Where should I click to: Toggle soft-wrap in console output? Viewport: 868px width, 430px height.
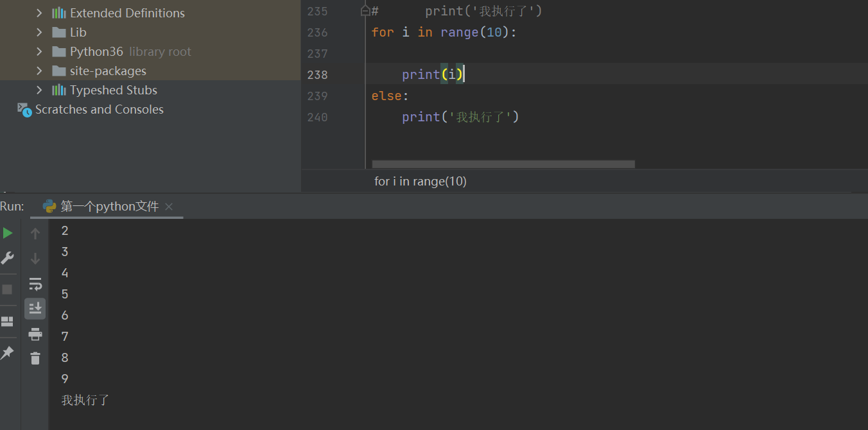click(35, 284)
